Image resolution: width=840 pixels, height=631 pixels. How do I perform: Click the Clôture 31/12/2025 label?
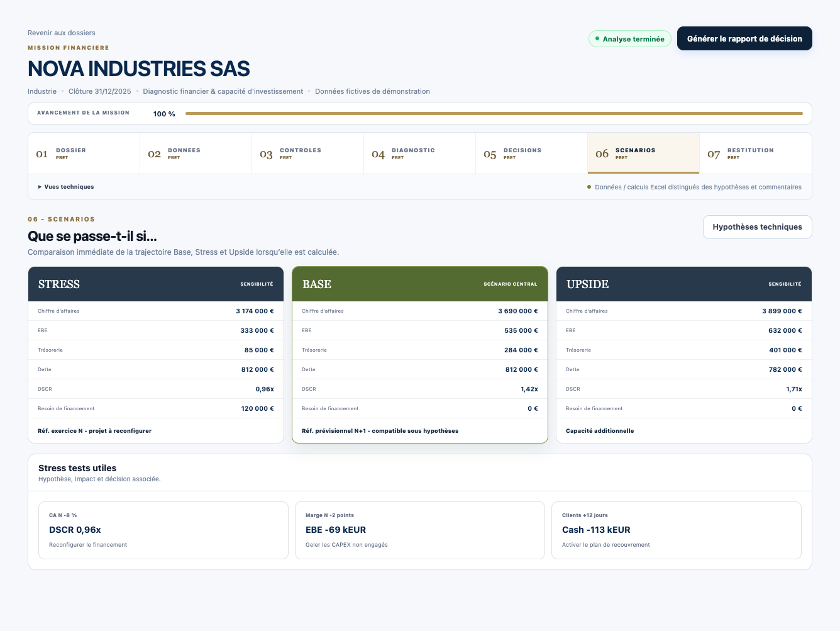click(x=100, y=91)
